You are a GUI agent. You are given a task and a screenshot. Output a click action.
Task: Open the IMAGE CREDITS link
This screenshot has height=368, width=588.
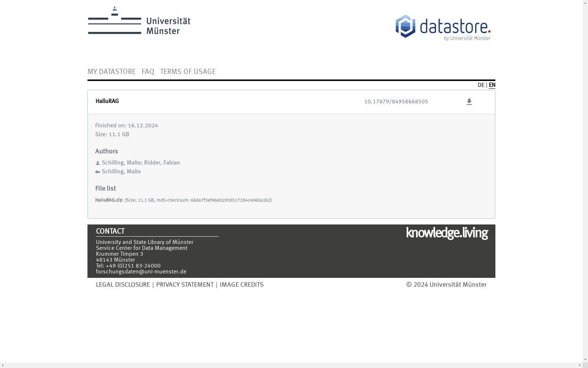[x=241, y=285]
